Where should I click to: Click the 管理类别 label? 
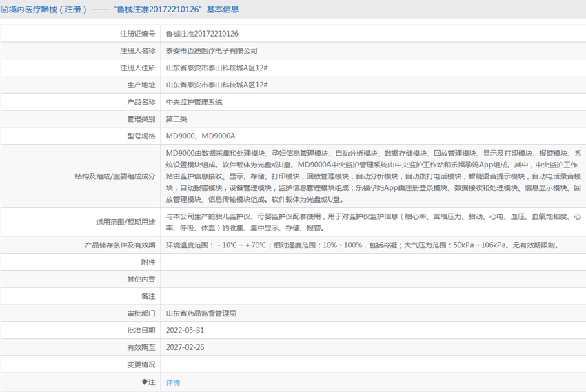coord(141,119)
